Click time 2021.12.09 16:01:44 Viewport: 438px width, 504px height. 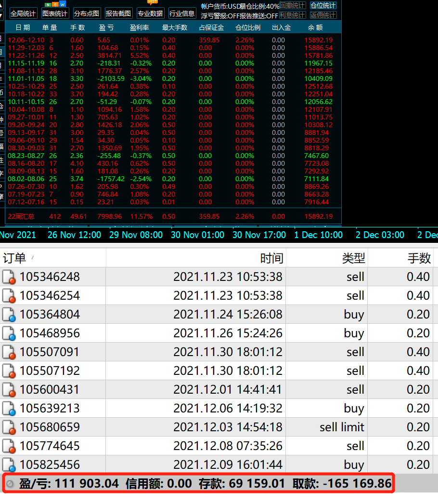228,465
